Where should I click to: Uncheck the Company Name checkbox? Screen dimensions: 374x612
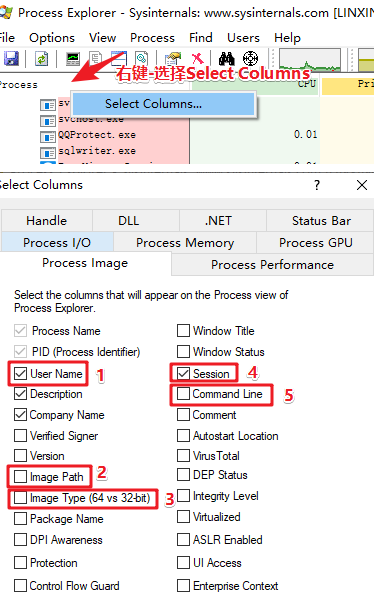coord(20,415)
